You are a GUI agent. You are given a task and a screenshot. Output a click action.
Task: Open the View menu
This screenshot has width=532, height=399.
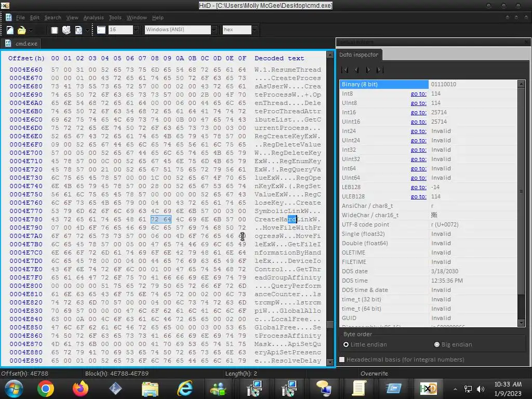pos(72,17)
